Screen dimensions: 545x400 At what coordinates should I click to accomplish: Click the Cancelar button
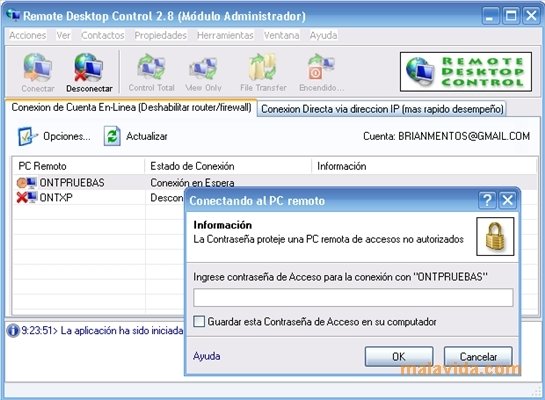click(x=478, y=357)
